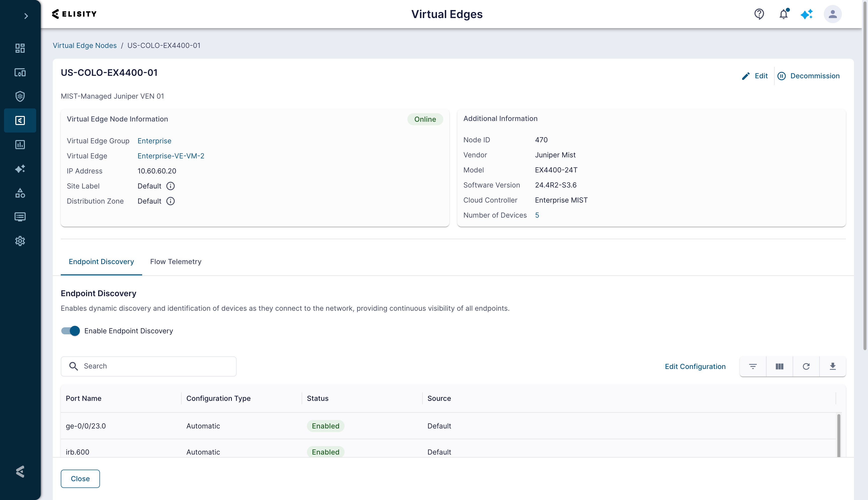Click the Elisity logo at sidebar bottom
The width and height of the screenshot is (868, 500).
click(20, 471)
